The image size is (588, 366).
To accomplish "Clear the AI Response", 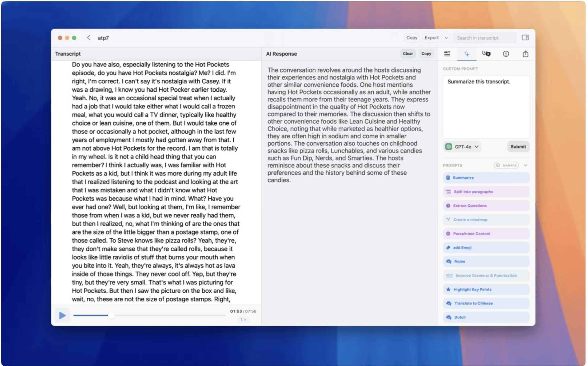I will click(408, 54).
